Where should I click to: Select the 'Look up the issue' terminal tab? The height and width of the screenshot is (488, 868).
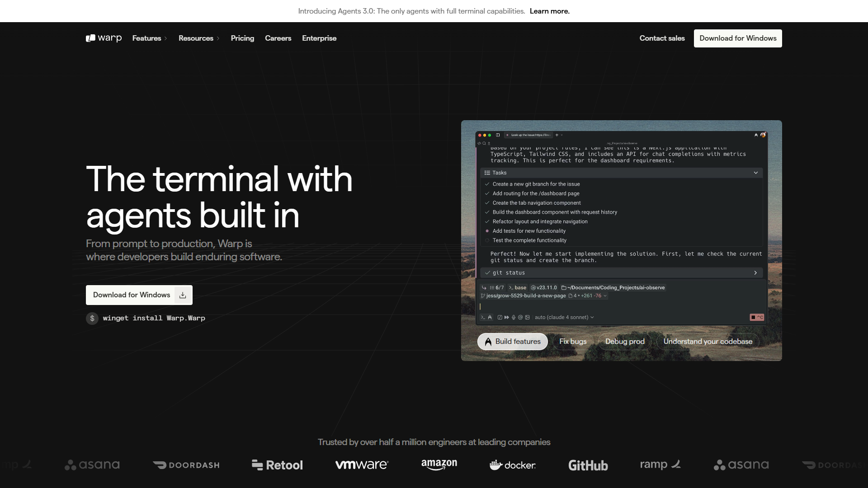click(x=529, y=135)
